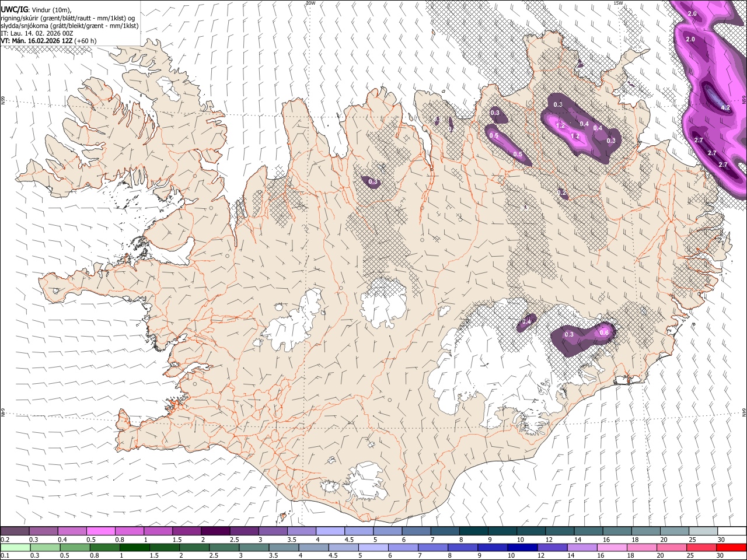Pick the pale green 0.1–0.3 rain legend swatch

click(15, 547)
